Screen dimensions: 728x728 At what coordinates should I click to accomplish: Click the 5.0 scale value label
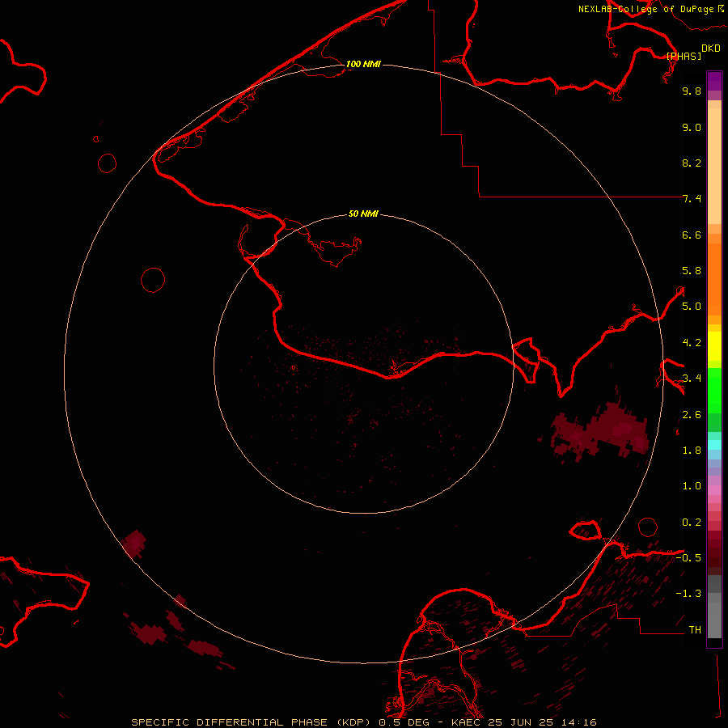tap(692, 307)
